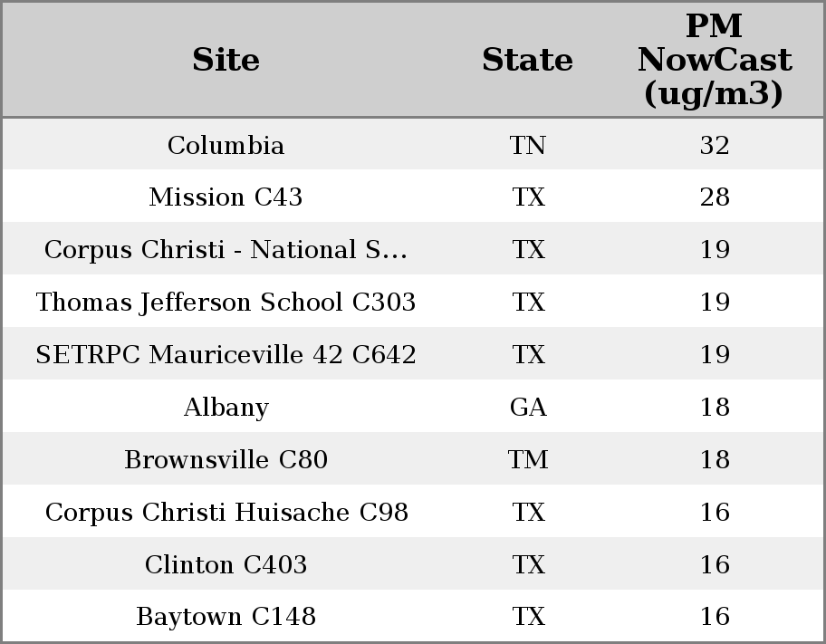This screenshot has width=826, height=644.
Task: Select Corpus Christi Huisache C98 site
Action: 226,513
